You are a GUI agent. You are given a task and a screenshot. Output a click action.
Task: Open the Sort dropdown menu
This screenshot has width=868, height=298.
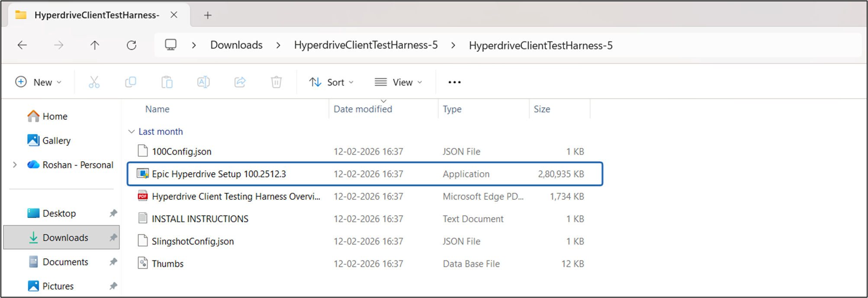[x=332, y=82]
